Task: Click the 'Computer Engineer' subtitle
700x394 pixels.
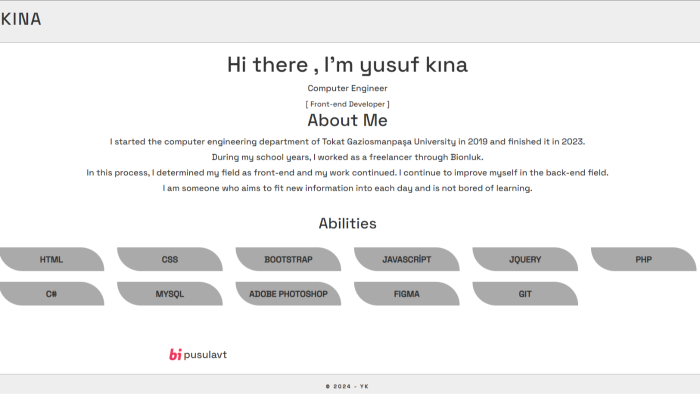Action: 347,88
